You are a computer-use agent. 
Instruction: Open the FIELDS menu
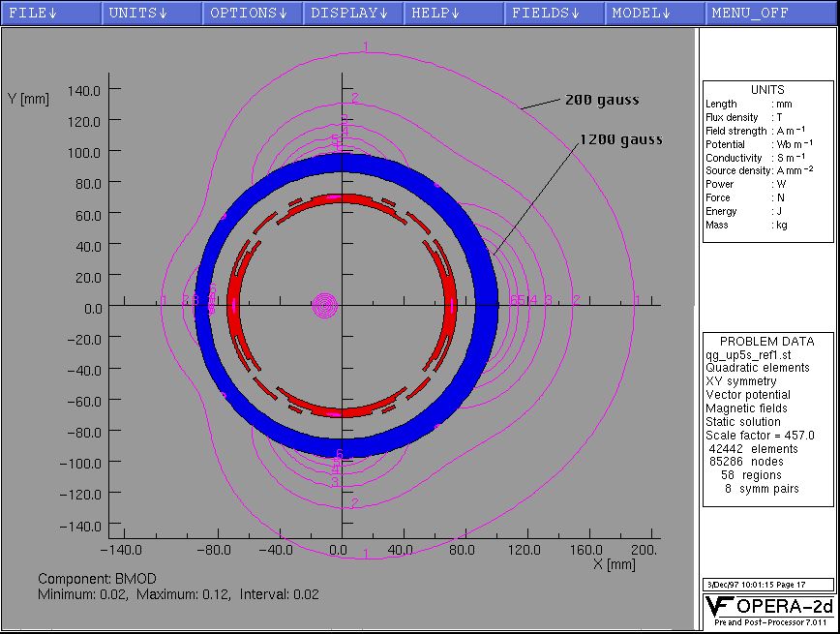tap(555, 13)
